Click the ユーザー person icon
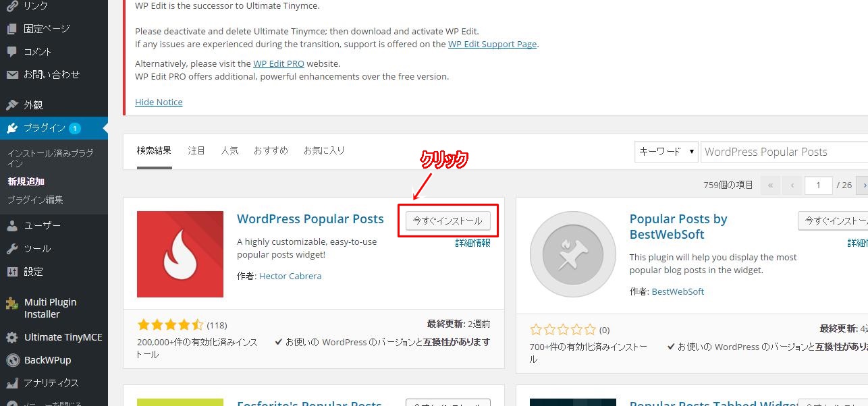Image resolution: width=868 pixels, height=406 pixels. pos(12,225)
